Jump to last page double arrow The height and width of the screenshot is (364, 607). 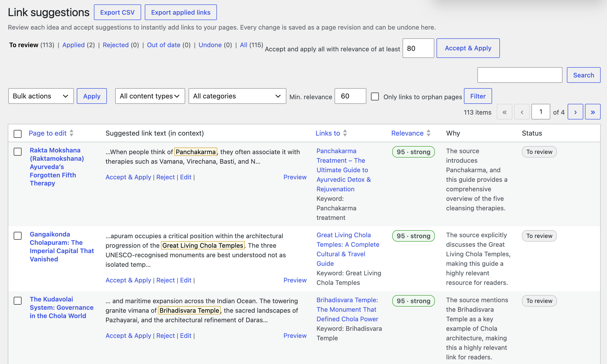[x=593, y=112]
